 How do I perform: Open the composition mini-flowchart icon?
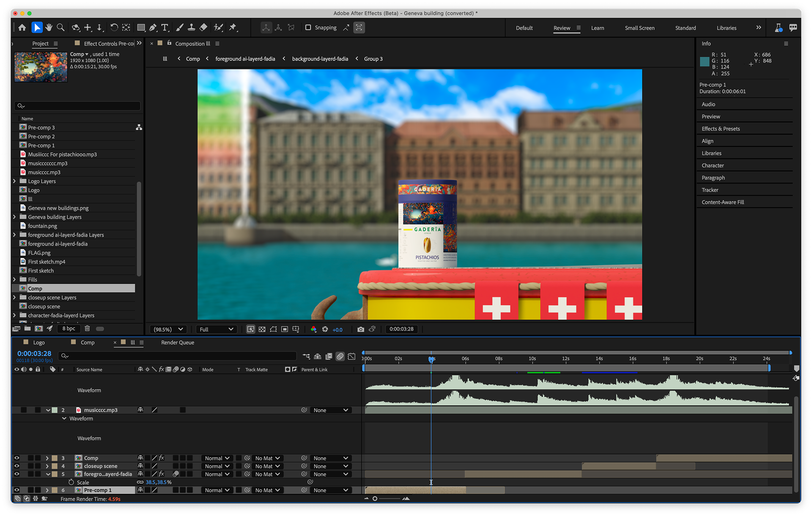coord(306,356)
